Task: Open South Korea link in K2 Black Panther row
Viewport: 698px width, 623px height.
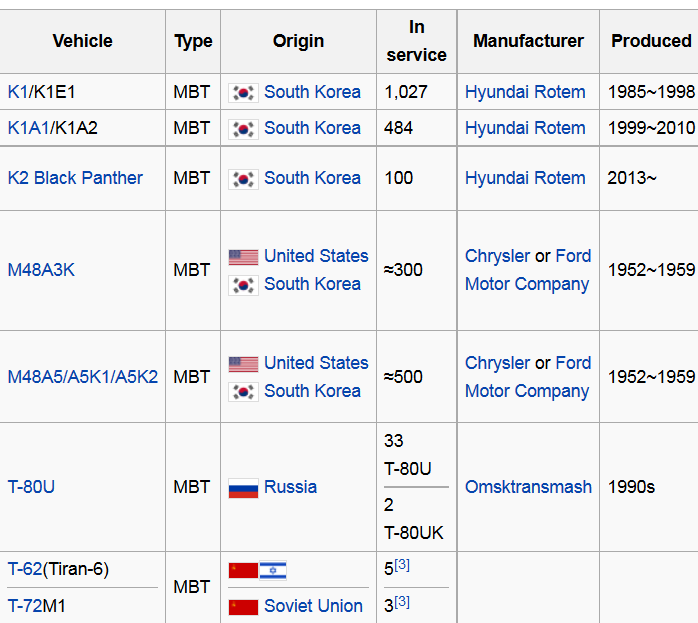Action: (312, 178)
